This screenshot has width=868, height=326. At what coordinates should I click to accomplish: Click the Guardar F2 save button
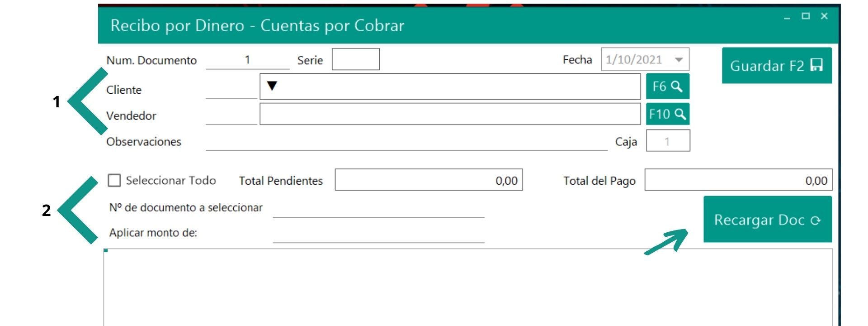[776, 66]
